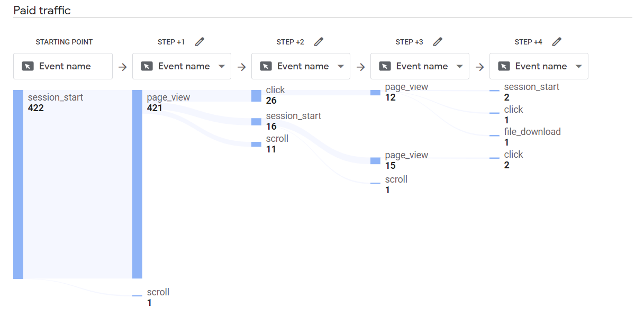This screenshot has height=325, width=644.
Task: Edit Step +4 using the pencil icon
Action: coord(557,42)
